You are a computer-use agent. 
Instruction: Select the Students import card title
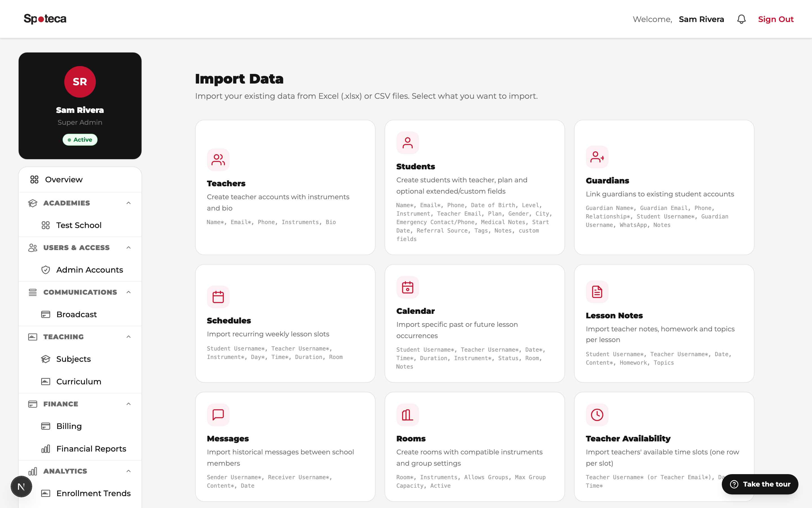coord(415,167)
